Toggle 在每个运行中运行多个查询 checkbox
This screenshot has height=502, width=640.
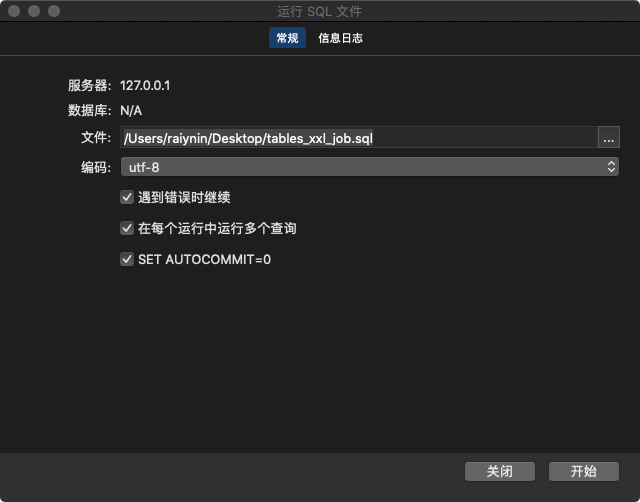[x=127, y=228]
